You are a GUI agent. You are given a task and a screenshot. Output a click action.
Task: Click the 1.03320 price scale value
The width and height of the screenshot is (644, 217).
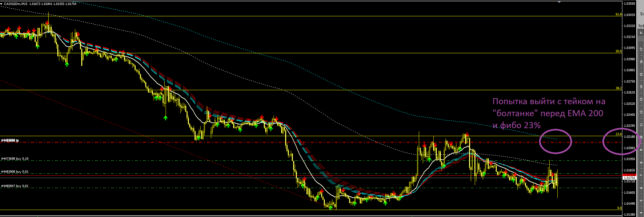point(629,26)
